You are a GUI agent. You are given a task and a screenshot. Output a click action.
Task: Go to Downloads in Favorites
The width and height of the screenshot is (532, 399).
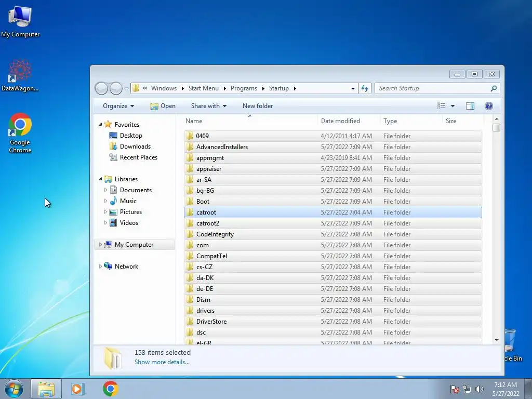pos(135,146)
